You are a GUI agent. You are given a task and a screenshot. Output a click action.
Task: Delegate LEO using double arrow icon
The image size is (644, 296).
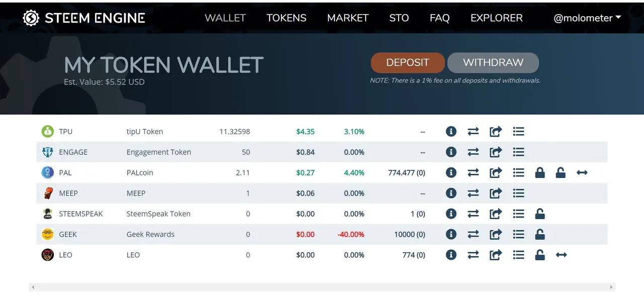coord(561,255)
